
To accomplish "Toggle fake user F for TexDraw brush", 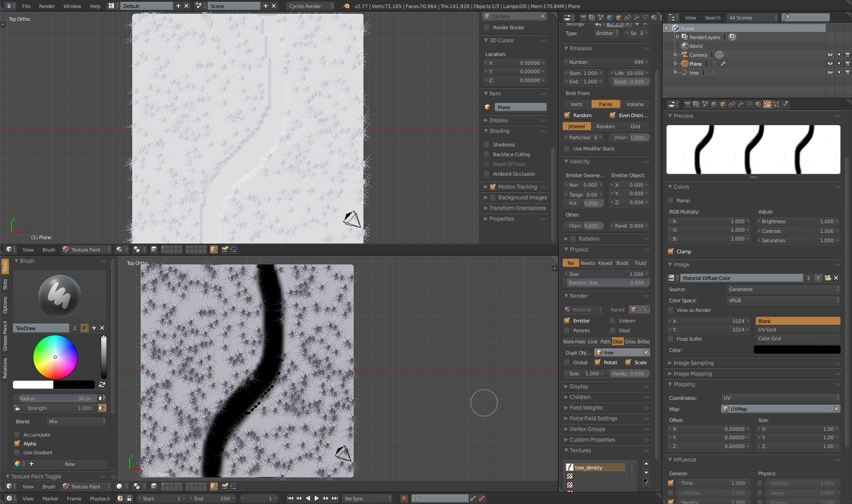I will point(84,328).
